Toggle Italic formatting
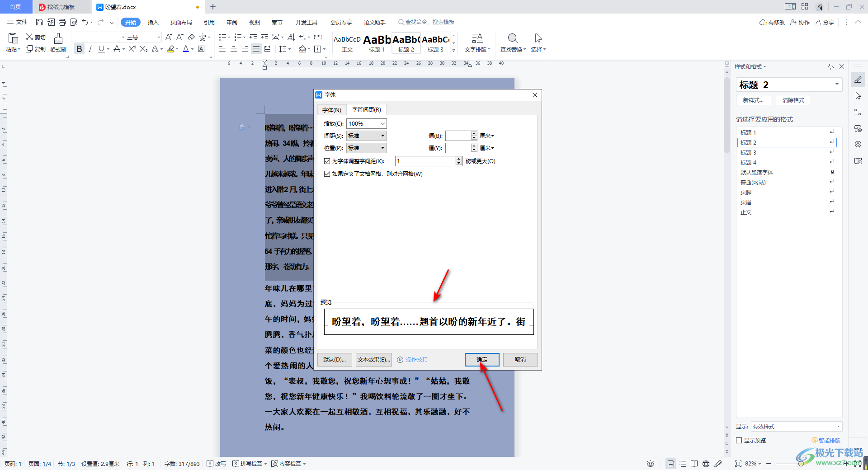Image resolution: width=868 pixels, height=470 pixels. [90, 49]
